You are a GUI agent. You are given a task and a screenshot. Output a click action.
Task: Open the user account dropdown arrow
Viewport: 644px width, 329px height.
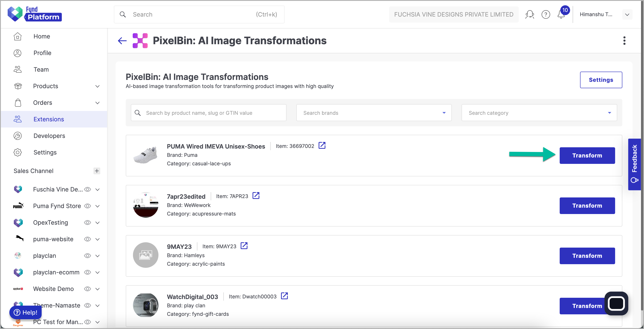(x=627, y=14)
